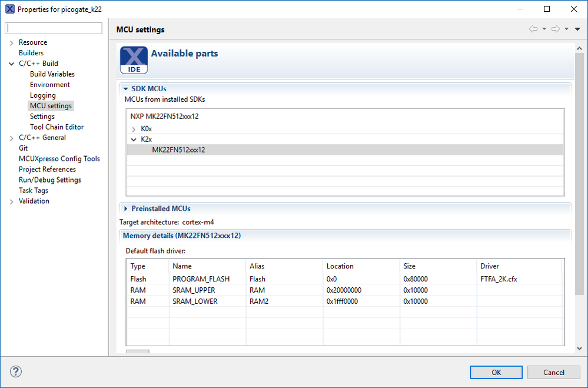Click the scrollbar down arrow
The height and width of the screenshot is (388, 588).
coord(579,348)
